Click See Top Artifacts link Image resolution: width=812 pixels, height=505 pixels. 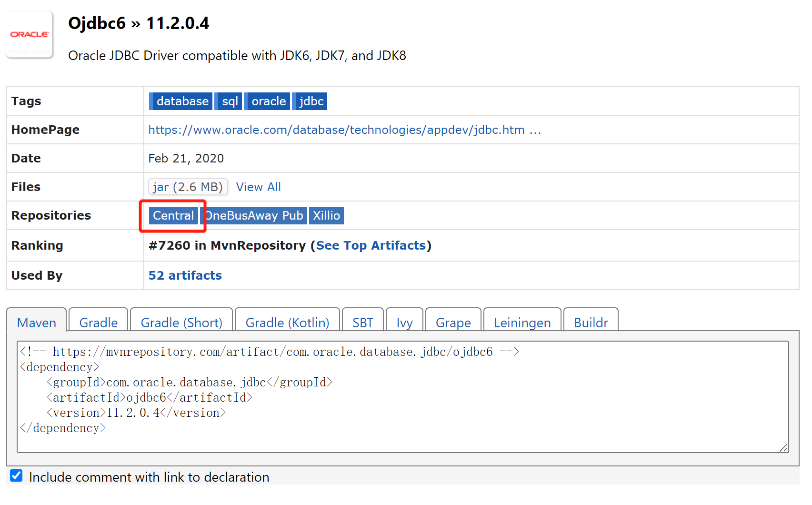[371, 245]
